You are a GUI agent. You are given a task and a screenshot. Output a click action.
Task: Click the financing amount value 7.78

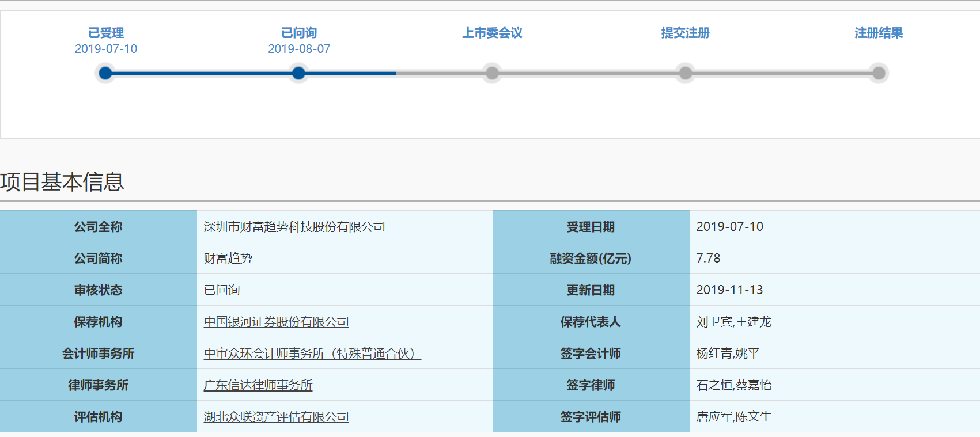(708, 259)
